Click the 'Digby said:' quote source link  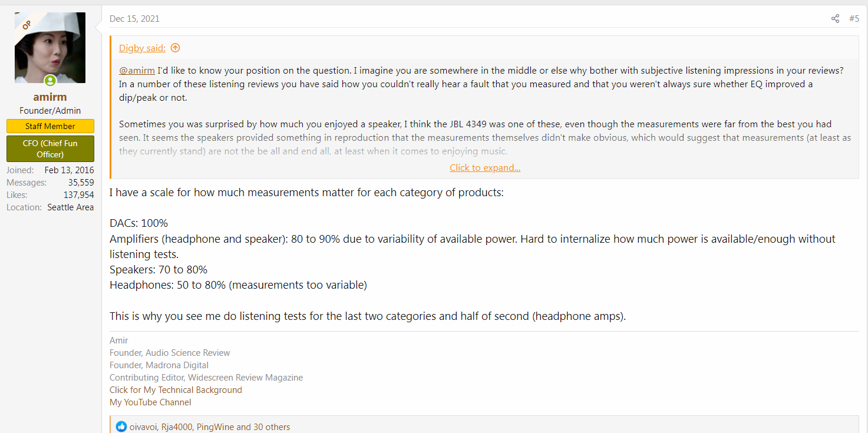click(143, 48)
